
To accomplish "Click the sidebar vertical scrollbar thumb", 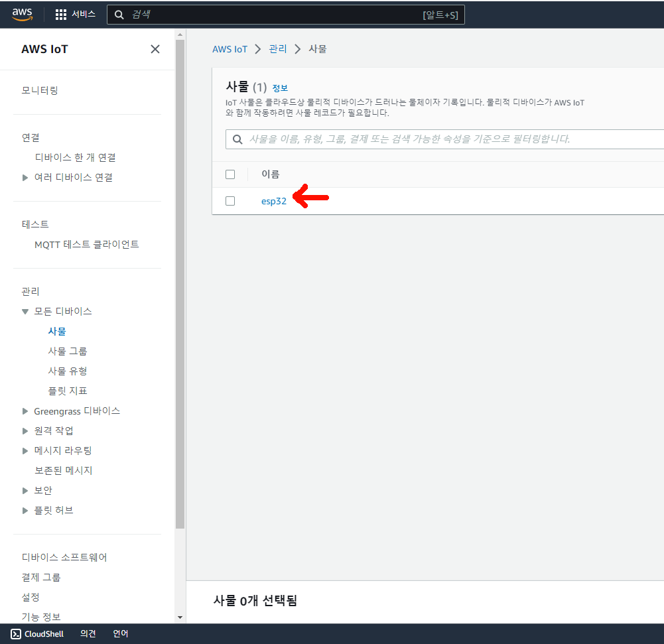I will coord(180,284).
